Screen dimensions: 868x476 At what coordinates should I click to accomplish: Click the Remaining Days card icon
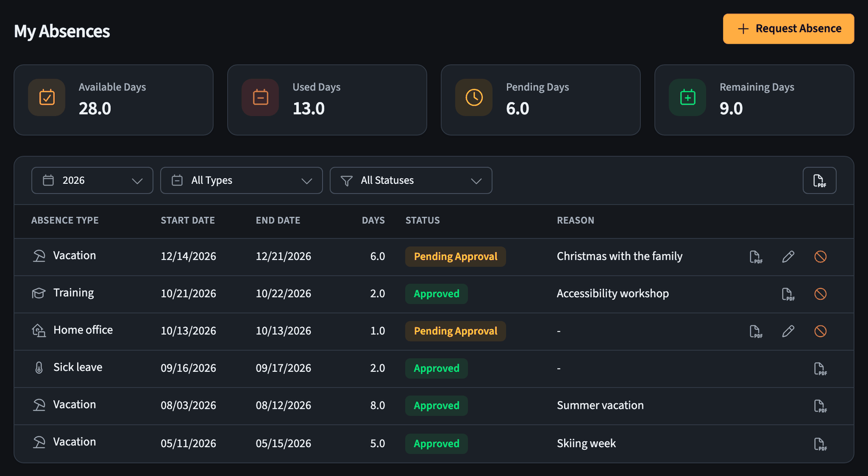687,98
